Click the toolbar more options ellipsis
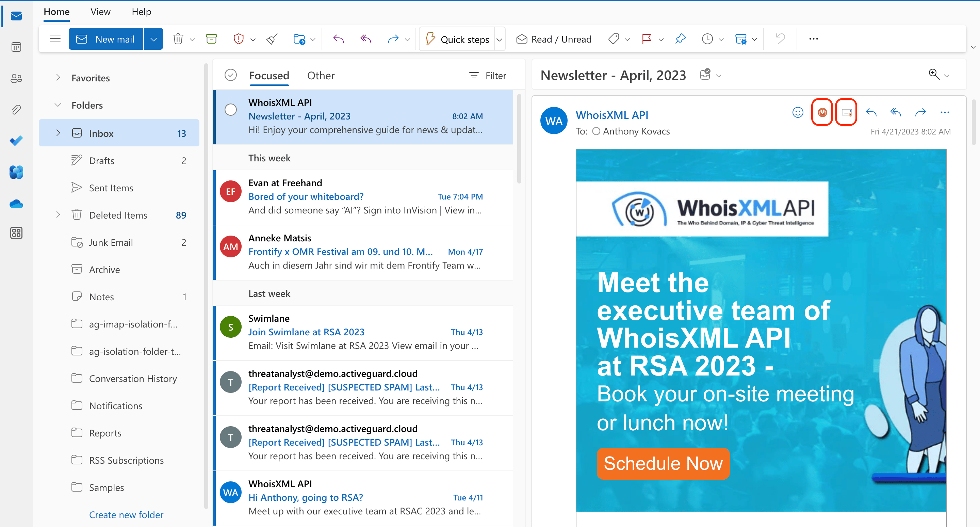This screenshot has height=527, width=980. point(813,39)
